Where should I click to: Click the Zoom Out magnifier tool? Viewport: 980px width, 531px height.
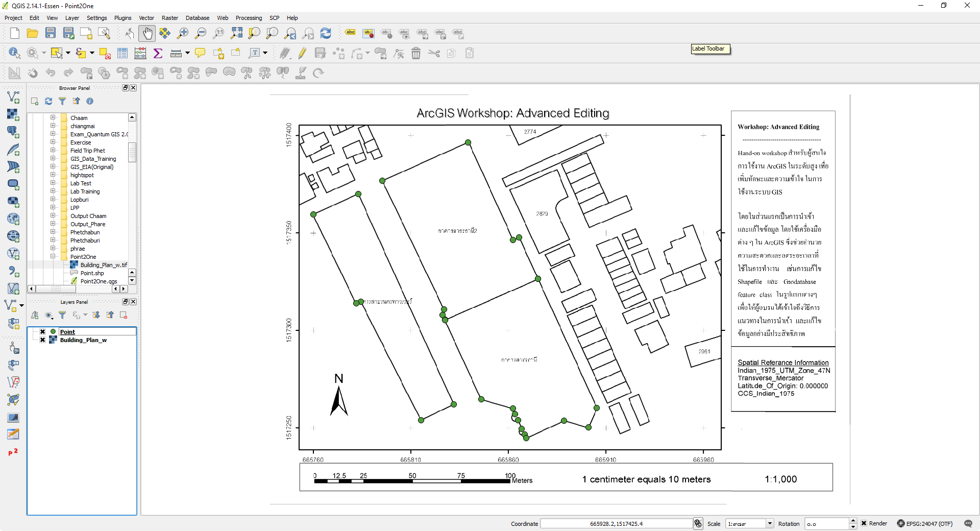click(x=201, y=33)
